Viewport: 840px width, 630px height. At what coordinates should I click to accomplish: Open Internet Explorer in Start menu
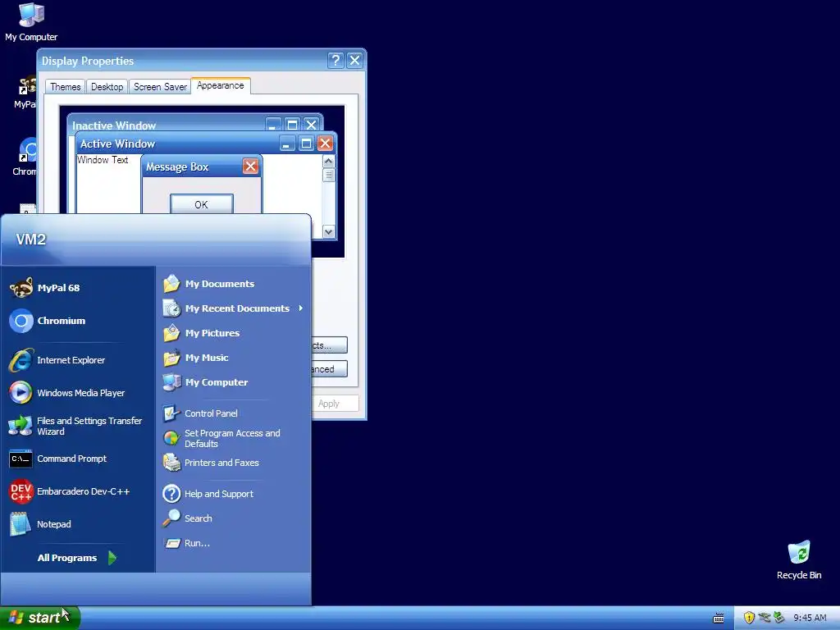coord(78,360)
